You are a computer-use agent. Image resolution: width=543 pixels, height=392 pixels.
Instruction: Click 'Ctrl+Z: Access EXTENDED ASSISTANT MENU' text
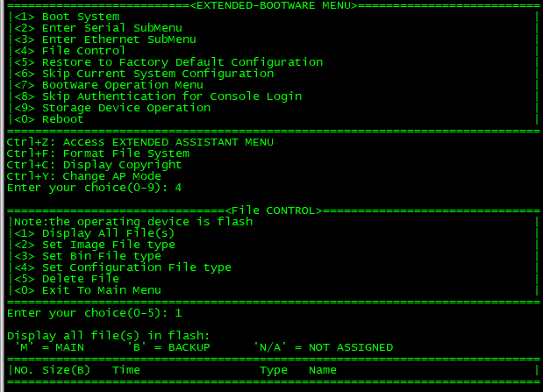click(x=140, y=142)
